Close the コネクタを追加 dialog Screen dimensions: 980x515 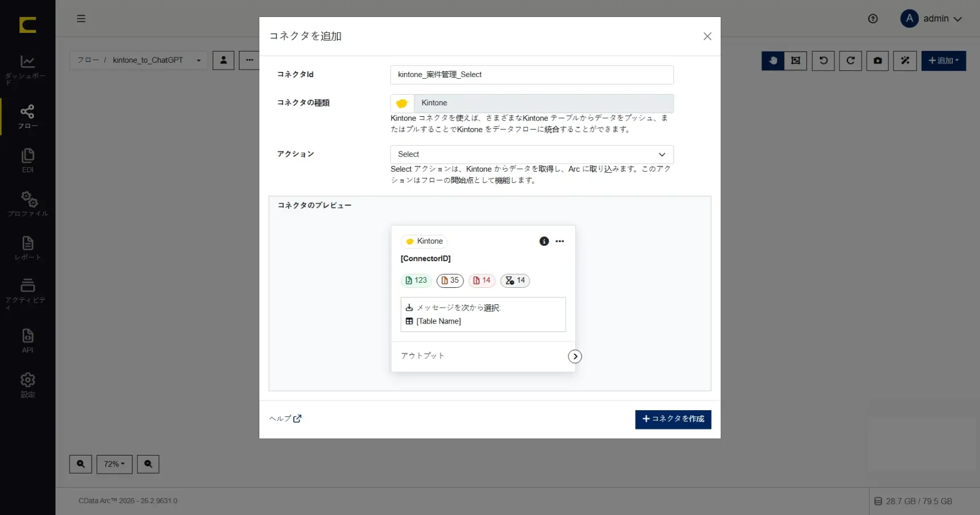(x=707, y=36)
